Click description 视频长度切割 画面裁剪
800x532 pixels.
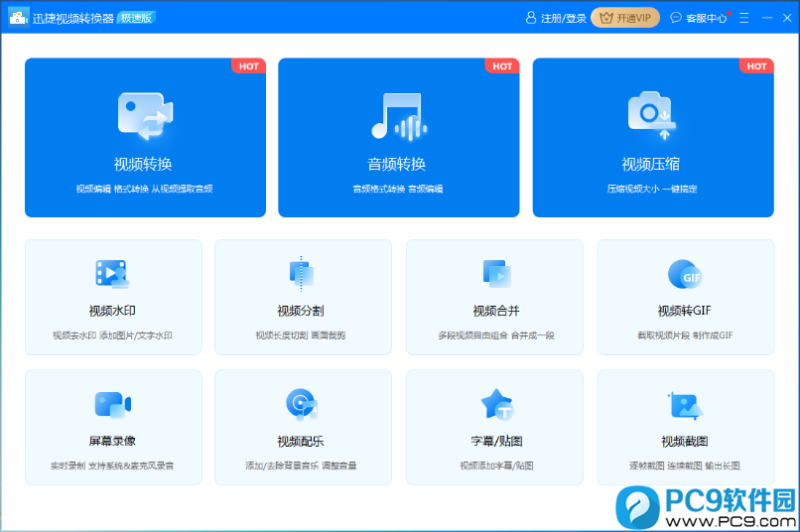click(x=301, y=335)
